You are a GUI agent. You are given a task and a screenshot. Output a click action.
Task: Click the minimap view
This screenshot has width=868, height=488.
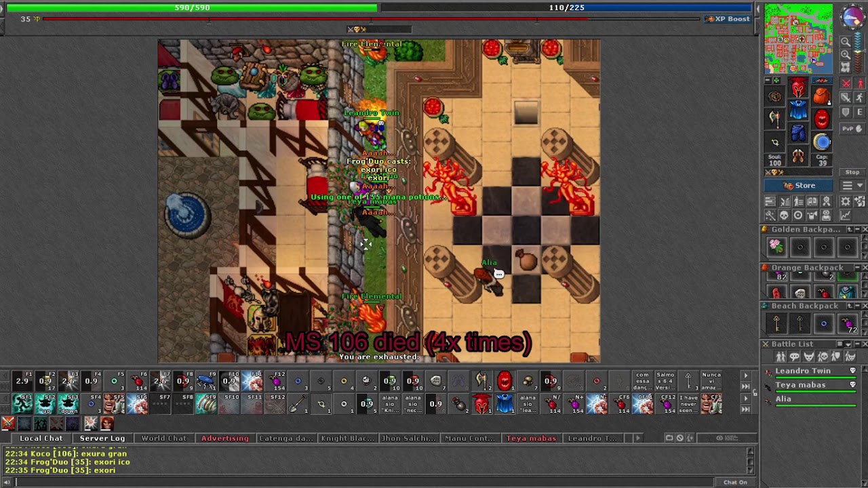click(x=799, y=39)
